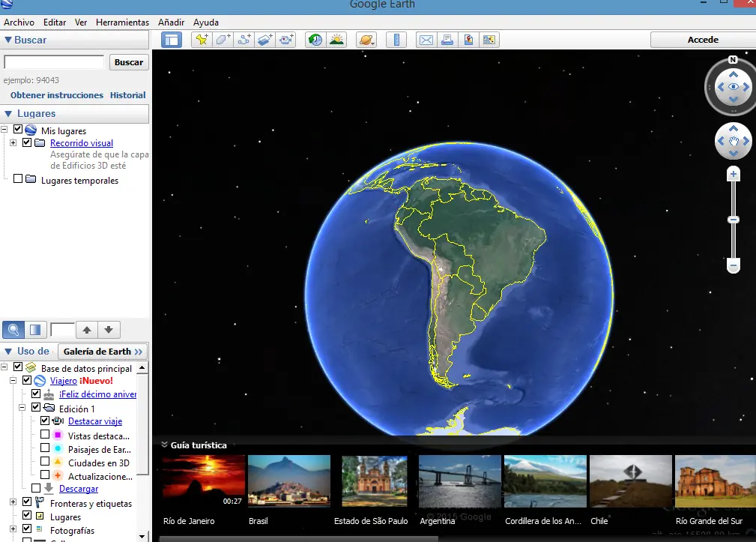Image resolution: width=756 pixels, height=542 pixels.
Task: Move selected place down arrow
Action: 109,330
